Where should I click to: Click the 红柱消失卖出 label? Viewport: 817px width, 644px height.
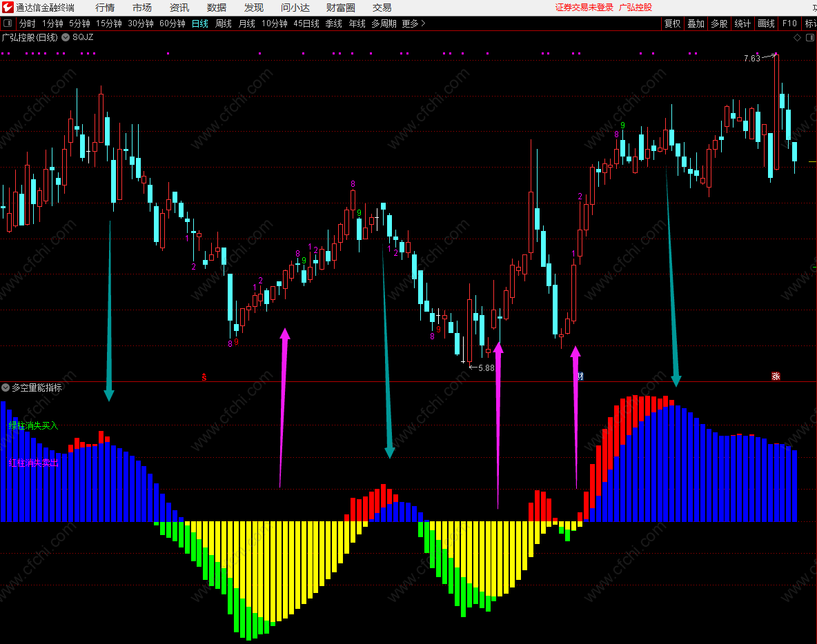pos(33,463)
